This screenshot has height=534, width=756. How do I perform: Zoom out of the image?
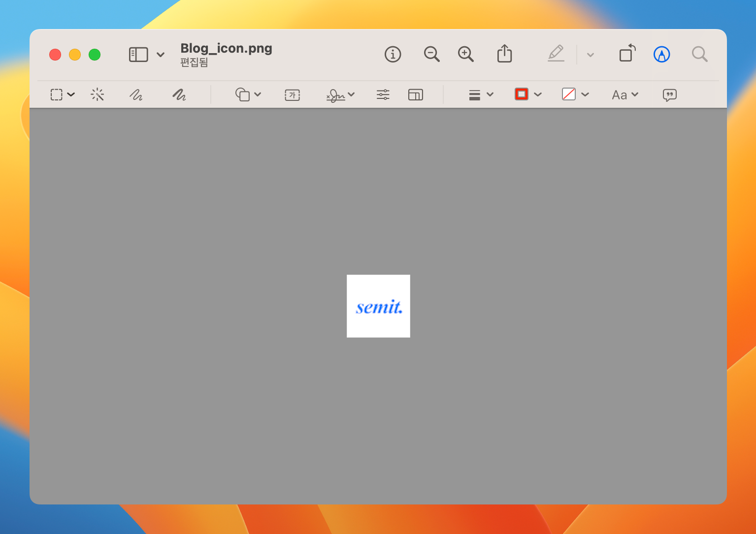pyautogui.click(x=431, y=54)
